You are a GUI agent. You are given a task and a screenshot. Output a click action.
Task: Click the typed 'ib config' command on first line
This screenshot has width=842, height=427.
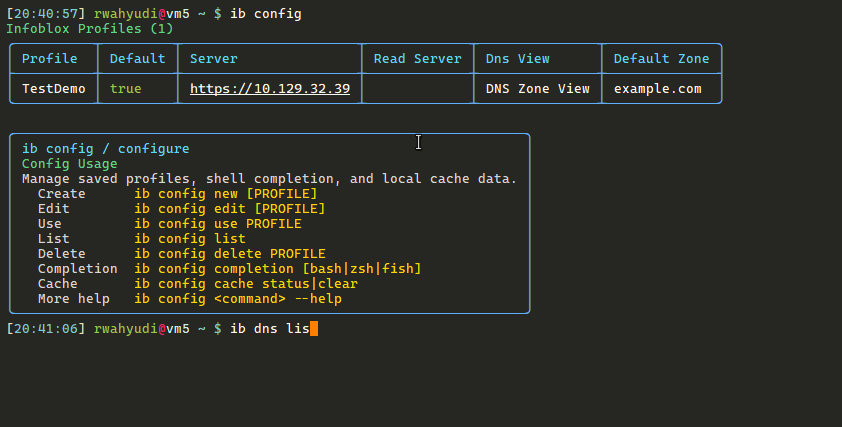(266, 13)
